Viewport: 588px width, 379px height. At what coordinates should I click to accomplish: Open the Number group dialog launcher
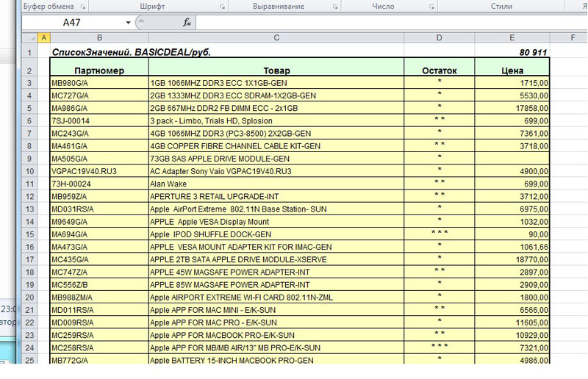431,7
